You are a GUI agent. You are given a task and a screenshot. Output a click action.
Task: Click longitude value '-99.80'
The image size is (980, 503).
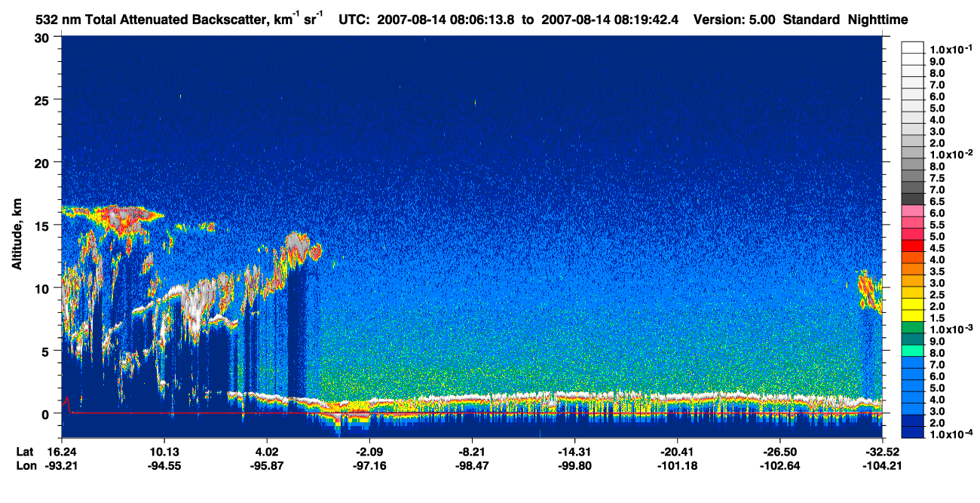tap(574, 465)
